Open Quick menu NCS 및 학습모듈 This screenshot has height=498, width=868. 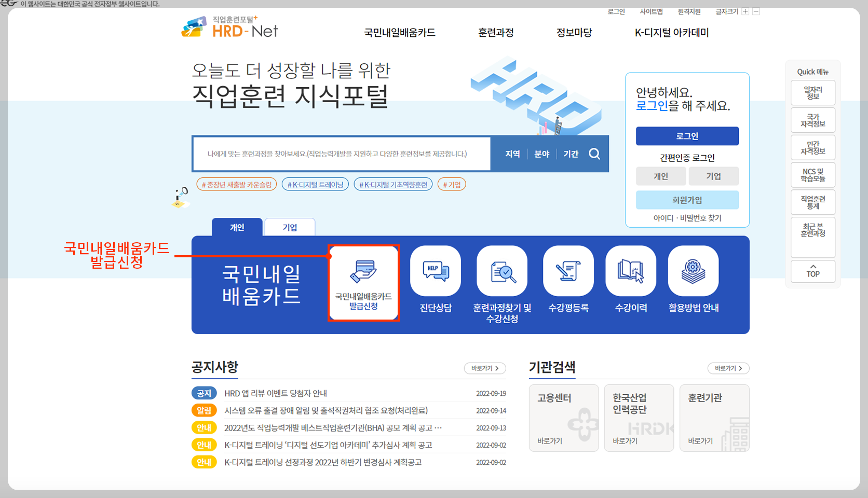click(x=813, y=175)
